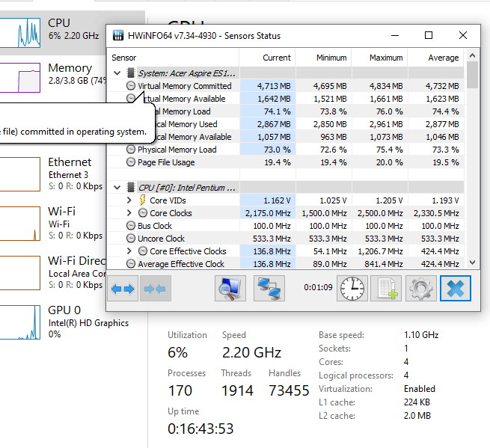
Task: Click the sensor list scroll up arrow
Action: pyautogui.click(x=472, y=55)
